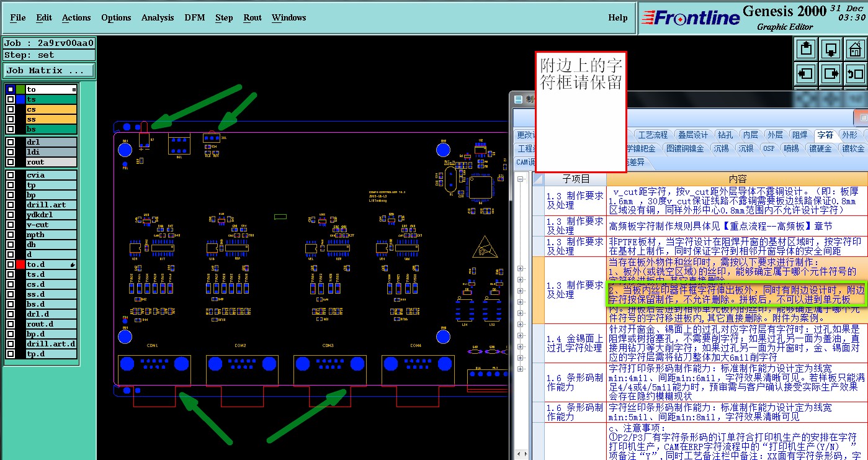Toggle the checkbox for layer to.d

(11, 264)
